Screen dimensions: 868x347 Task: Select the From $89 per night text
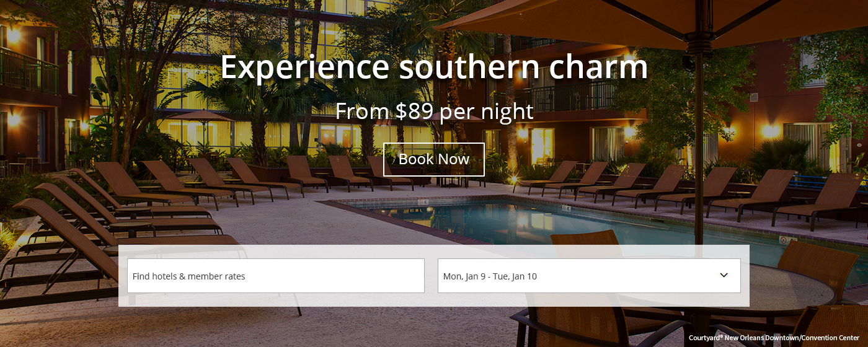(x=434, y=112)
